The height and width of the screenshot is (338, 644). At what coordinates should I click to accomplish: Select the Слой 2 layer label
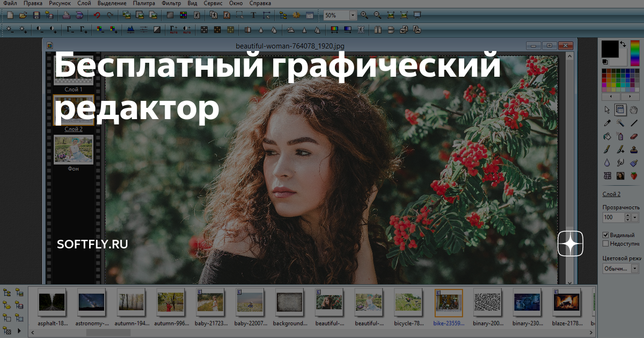click(74, 129)
